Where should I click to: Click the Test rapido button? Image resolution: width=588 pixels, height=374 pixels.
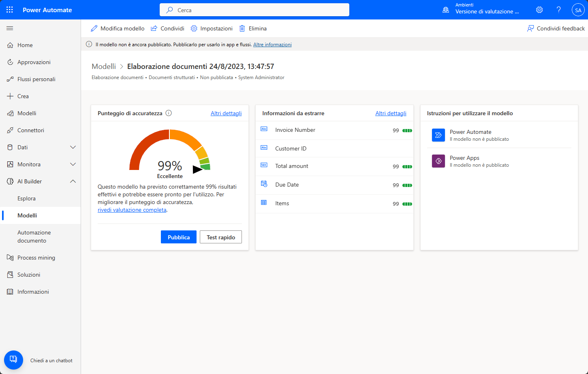point(221,237)
